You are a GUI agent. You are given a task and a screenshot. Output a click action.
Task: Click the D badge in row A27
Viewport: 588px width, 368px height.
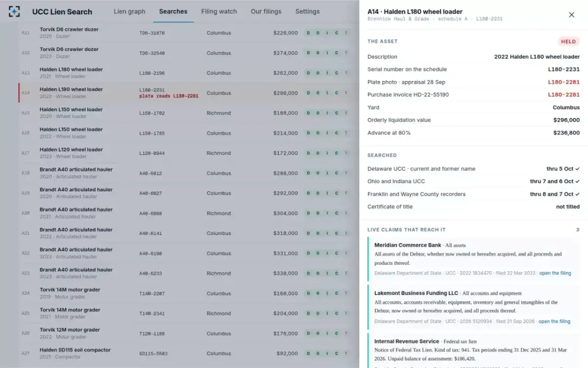[x=309, y=354]
